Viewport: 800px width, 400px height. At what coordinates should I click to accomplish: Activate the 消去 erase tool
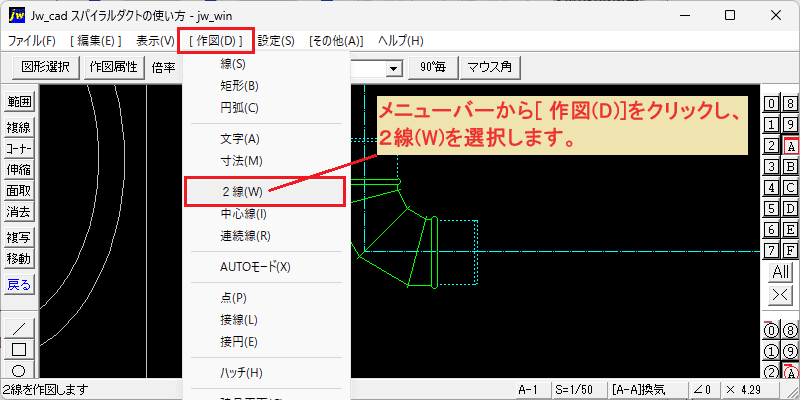pyautogui.click(x=19, y=212)
